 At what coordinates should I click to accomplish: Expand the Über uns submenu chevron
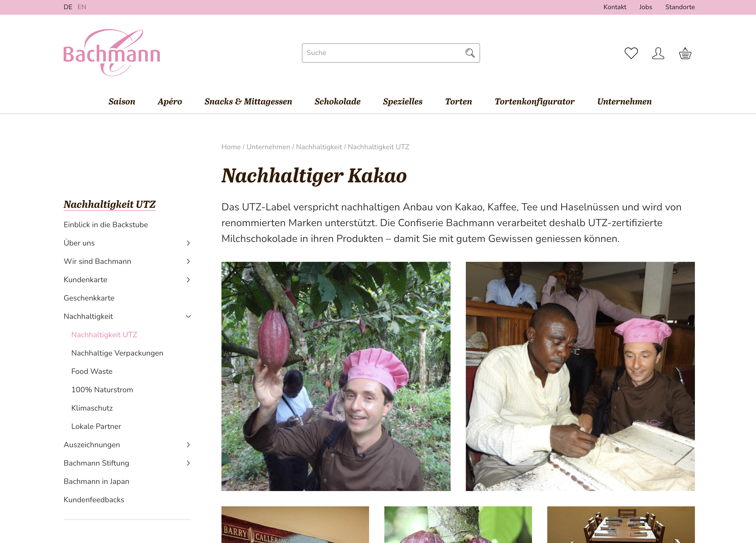point(188,243)
